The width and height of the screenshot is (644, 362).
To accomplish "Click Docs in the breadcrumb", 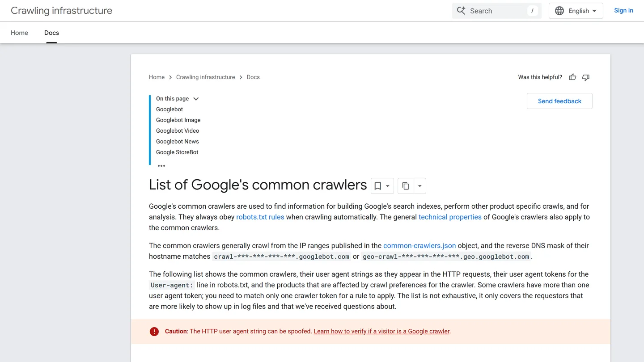I will 253,77.
